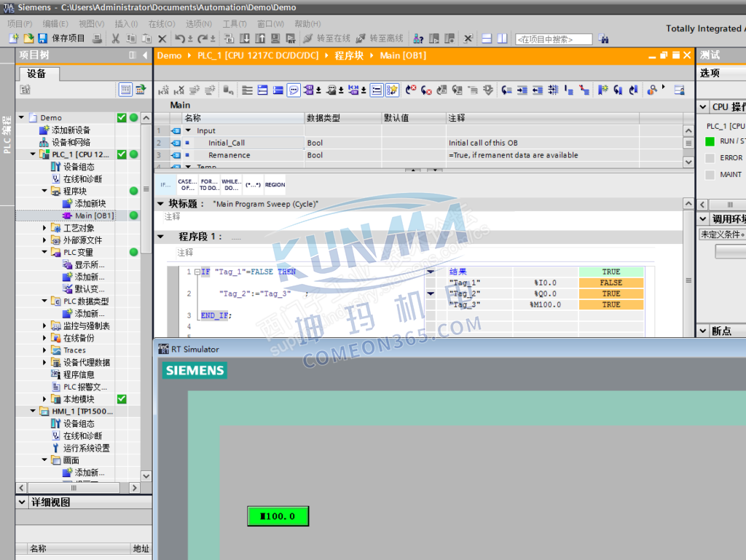Click 程序块 in the breadcrumb path
Screen dimensions: 746x560
tap(349, 55)
